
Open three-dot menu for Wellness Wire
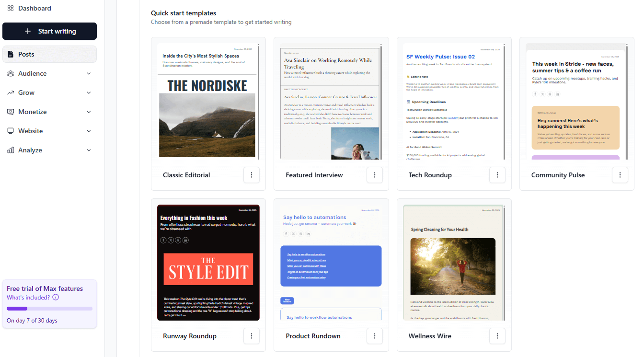tap(497, 336)
